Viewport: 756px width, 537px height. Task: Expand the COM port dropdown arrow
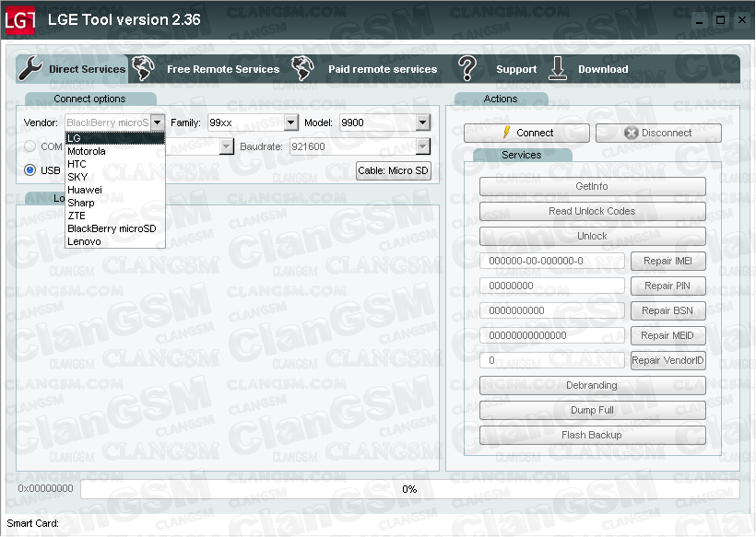click(227, 146)
